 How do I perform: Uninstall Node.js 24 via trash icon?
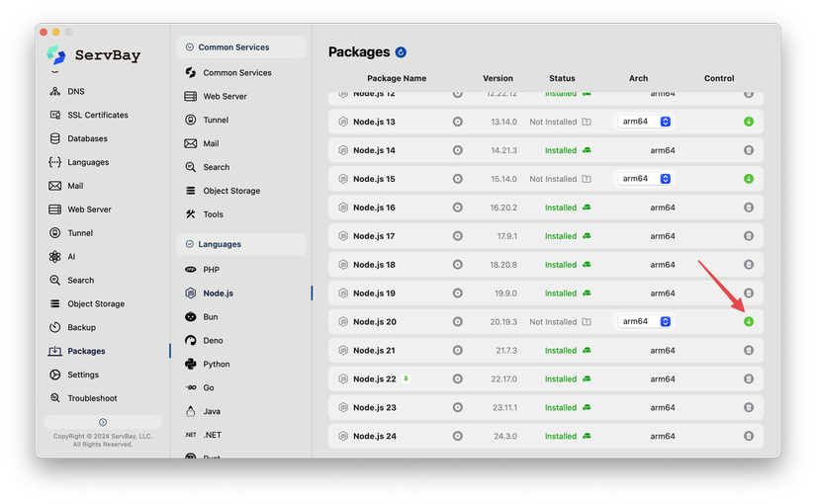[749, 437]
